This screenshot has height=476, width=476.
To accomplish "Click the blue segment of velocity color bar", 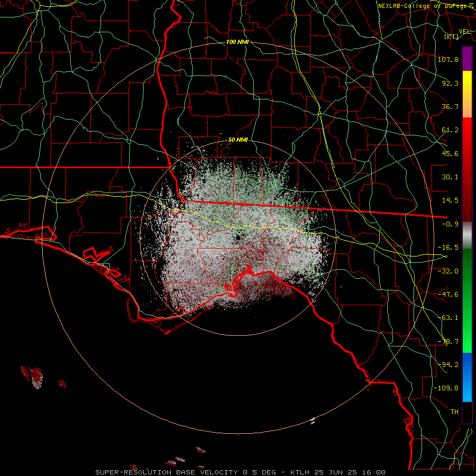I will point(467,377).
